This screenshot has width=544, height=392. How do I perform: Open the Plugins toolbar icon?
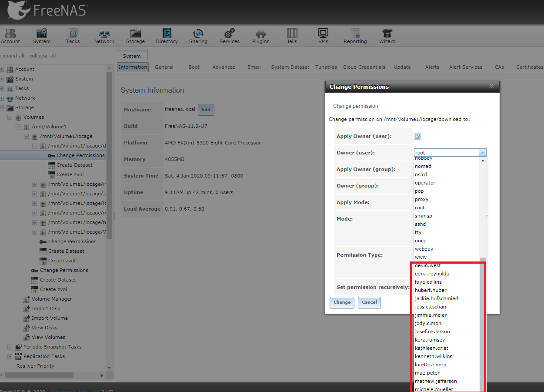[261, 36]
